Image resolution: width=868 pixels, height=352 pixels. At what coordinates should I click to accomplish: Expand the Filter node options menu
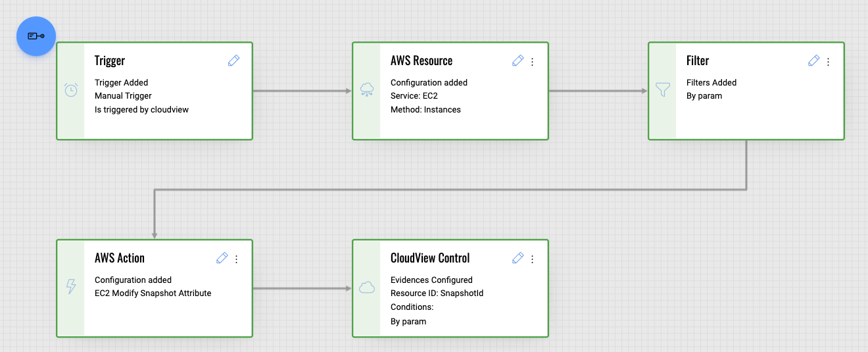tap(829, 62)
